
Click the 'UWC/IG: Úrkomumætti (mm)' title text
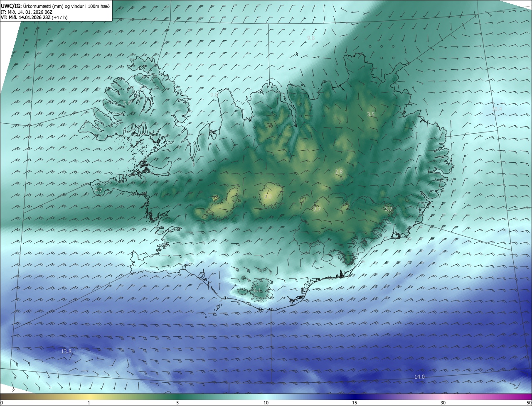[x=33, y=6]
